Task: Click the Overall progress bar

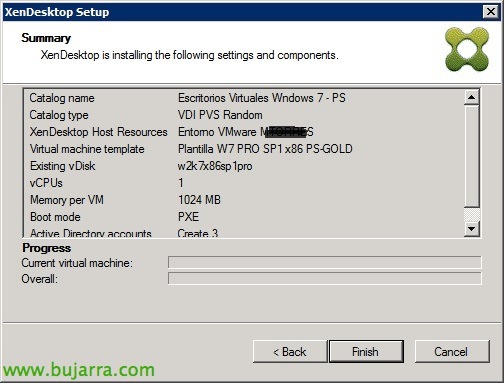Action: click(x=325, y=278)
